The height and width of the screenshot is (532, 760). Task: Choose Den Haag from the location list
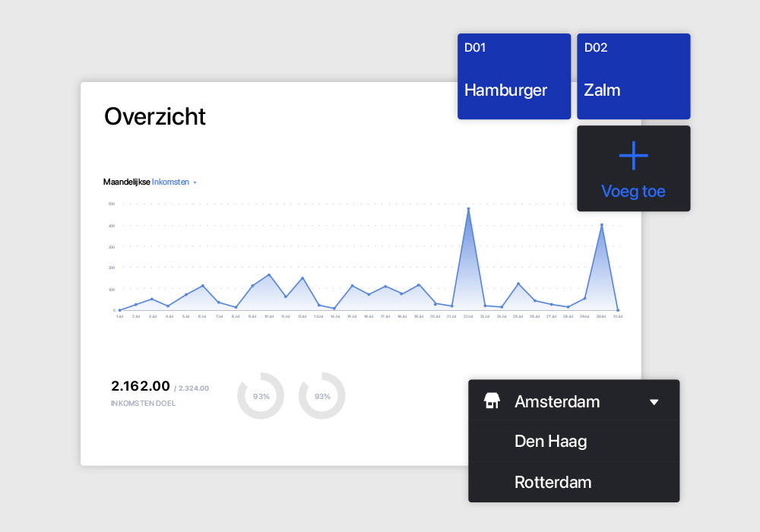[x=574, y=442]
